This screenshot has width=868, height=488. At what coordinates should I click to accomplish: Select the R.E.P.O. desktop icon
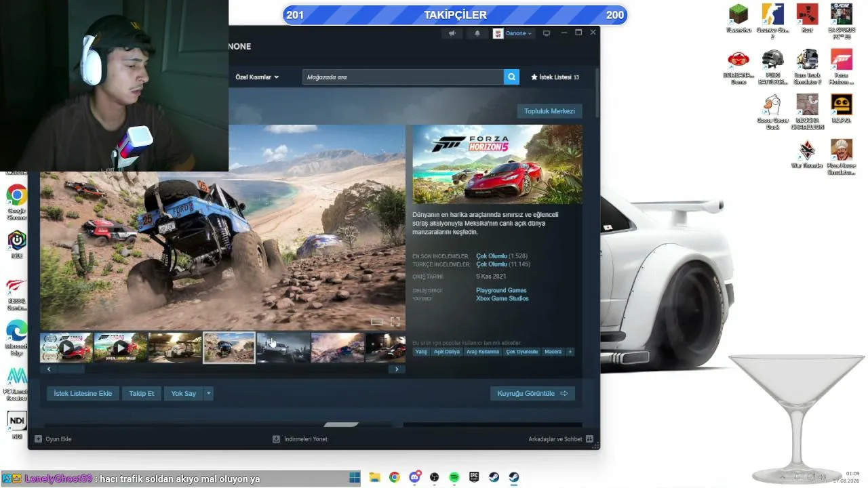[842, 108]
